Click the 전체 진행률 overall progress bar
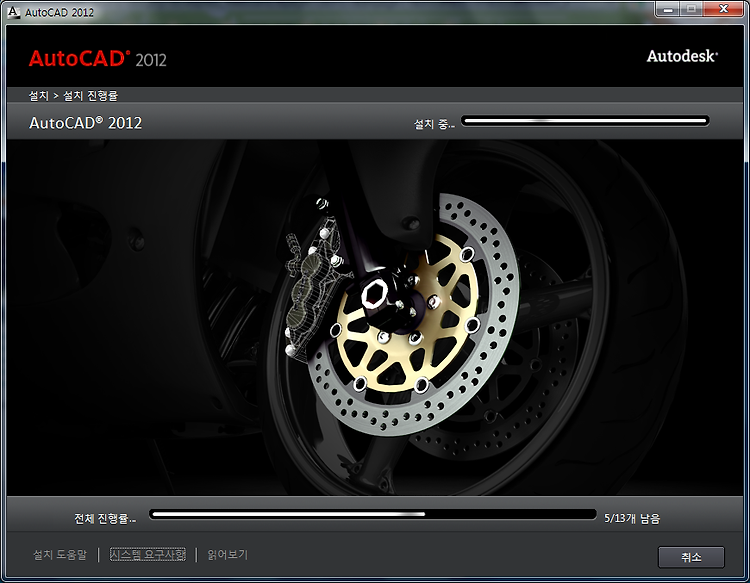Image resolution: width=750 pixels, height=583 pixels. coord(373,515)
